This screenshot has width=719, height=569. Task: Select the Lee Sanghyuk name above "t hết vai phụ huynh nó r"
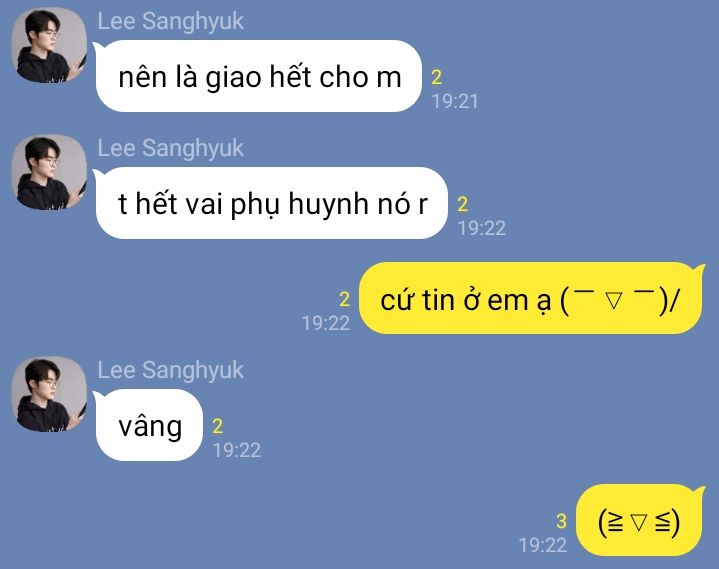(x=170, y=149)
